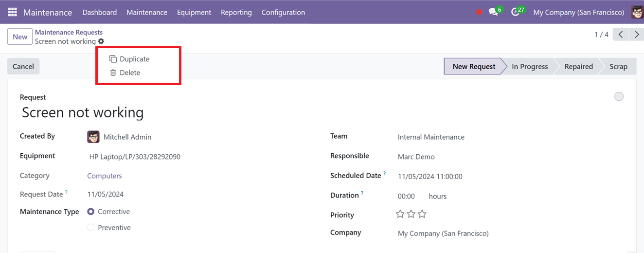The width and height of the screenshot is (644, 253).
Task: Open the user avatar in top bar
Action: pyautogui.click(x=637, y=12)
